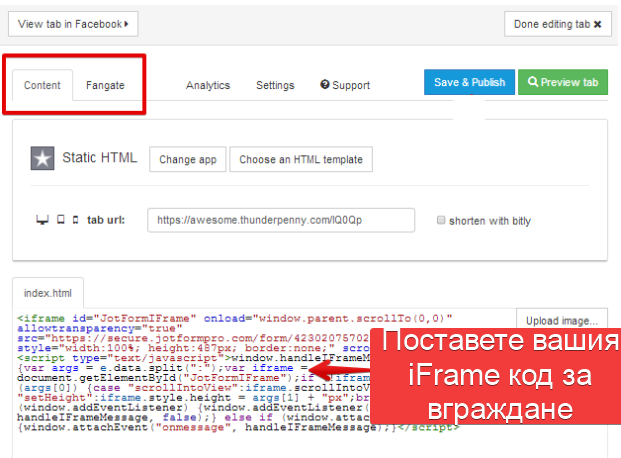Click the mobile phone device icon
This screenshot has height=458, width=621.
pyautogui.click(x=74, y=220)
